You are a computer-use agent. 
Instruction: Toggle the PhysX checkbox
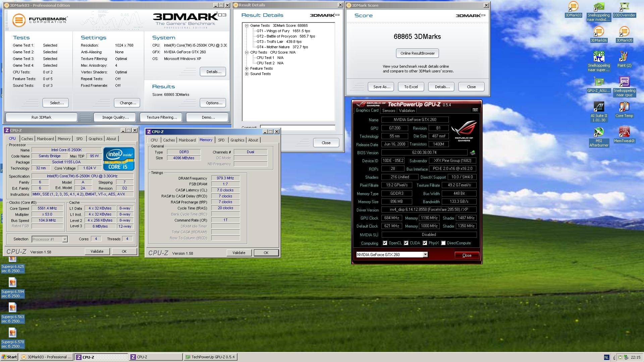pyautogui.click(x=425, y=243)
